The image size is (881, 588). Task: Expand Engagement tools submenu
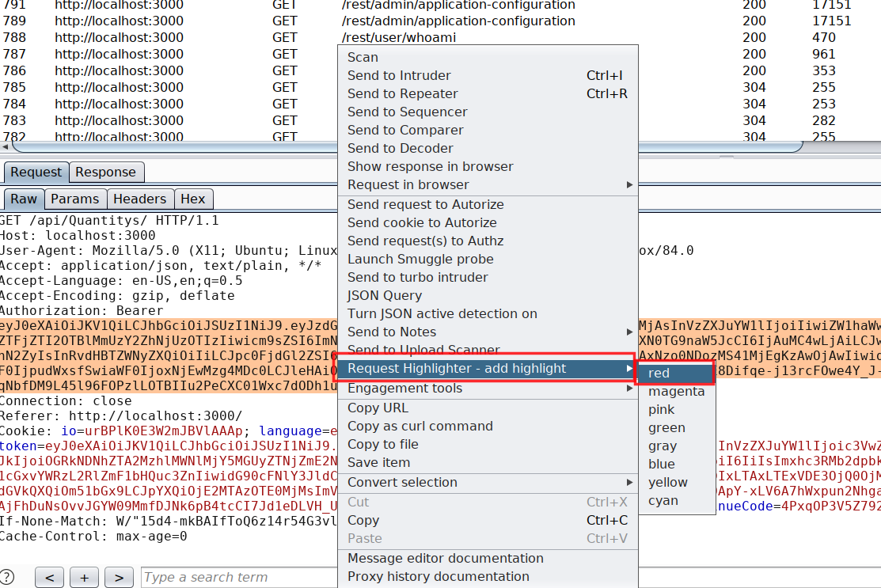pyautogui.click(x=488, y=388)
